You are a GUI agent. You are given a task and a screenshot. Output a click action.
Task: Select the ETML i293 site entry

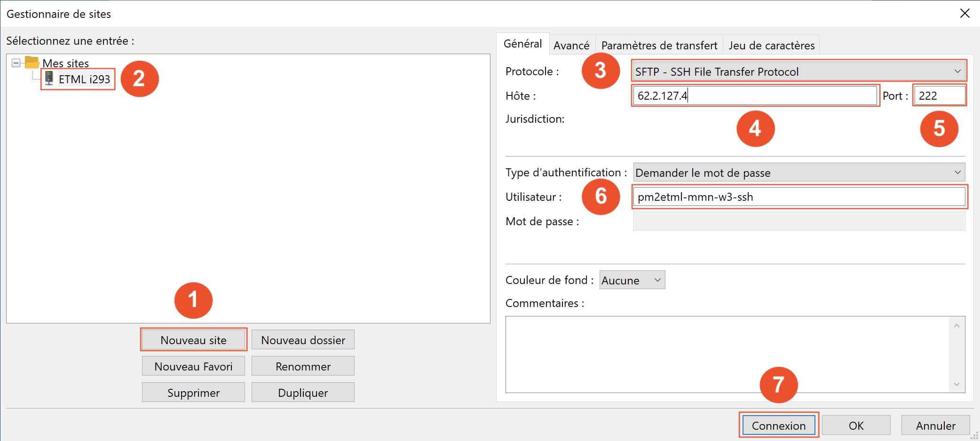(84, 79)
